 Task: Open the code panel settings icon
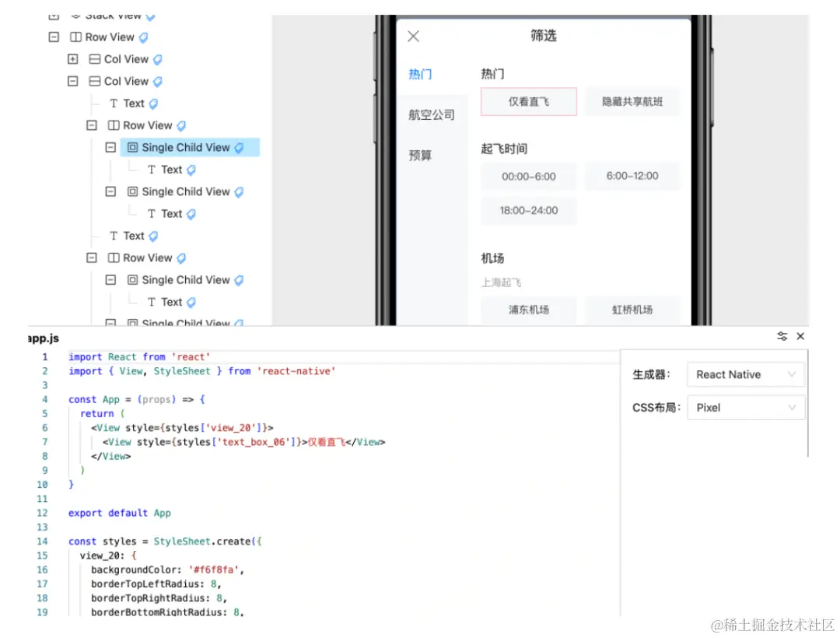click(782, 336)
